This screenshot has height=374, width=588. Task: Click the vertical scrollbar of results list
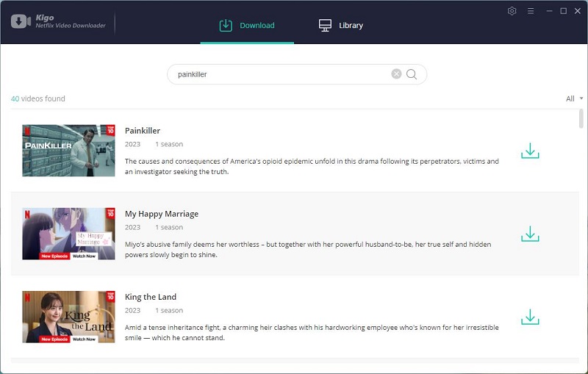point(581,118)
